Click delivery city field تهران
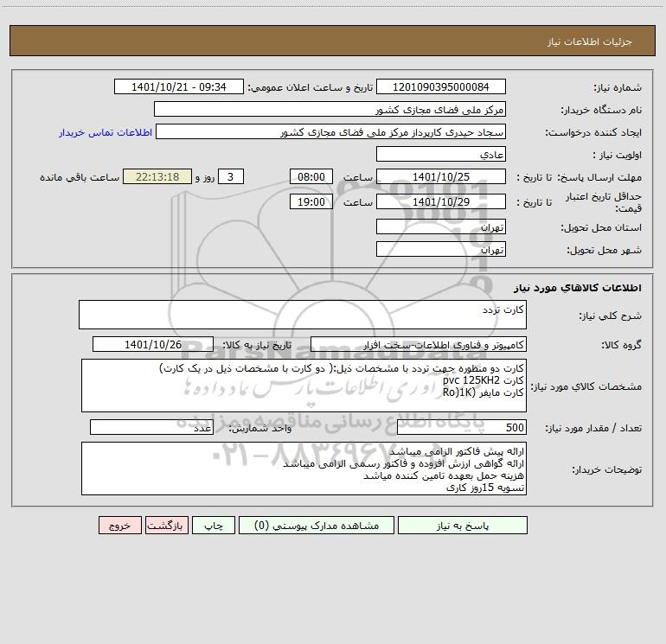 441,249
